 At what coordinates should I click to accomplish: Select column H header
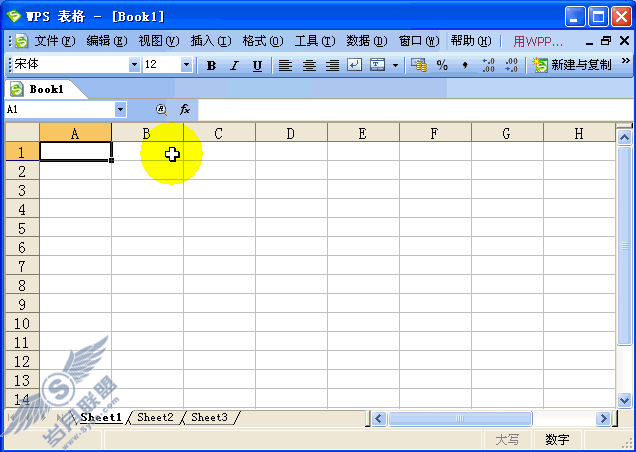(x=579, y=133)
